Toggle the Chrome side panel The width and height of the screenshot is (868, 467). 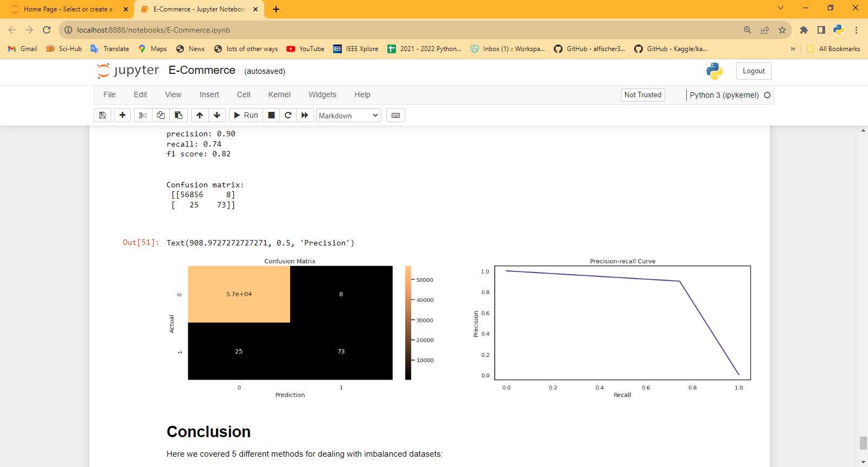821,30
